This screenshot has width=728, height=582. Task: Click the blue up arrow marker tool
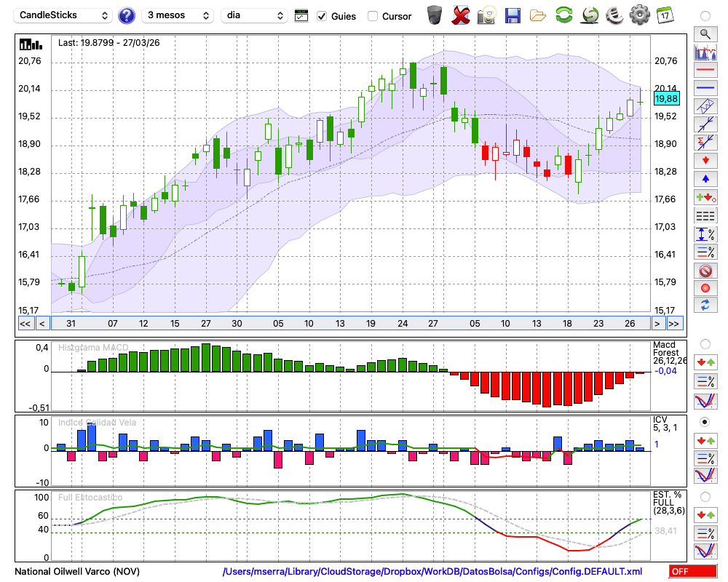pyautogui.click(x=705, y=179)
